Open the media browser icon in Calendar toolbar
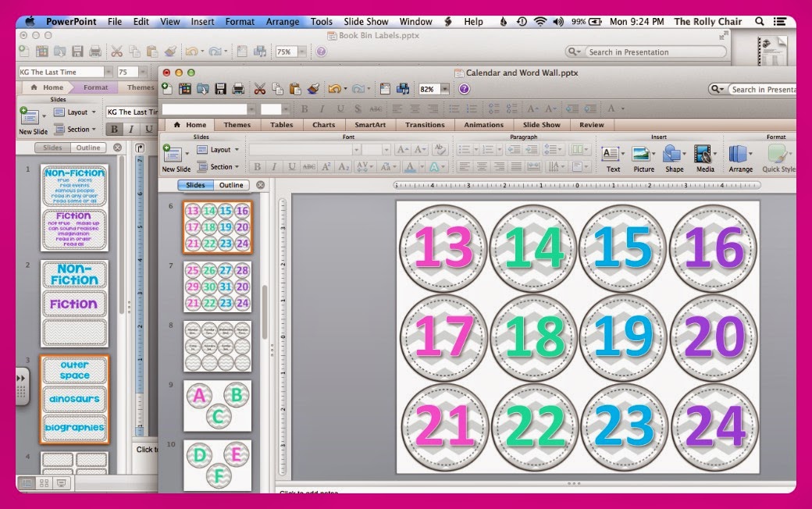 tap(403, 89)
